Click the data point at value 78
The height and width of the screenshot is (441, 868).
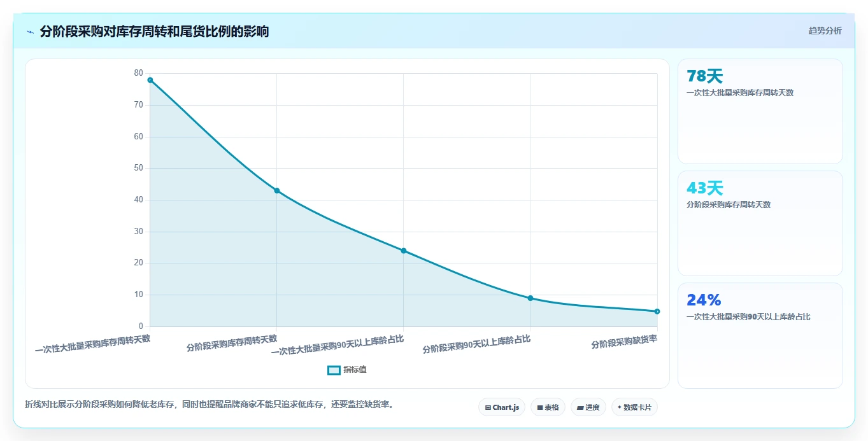150,80
